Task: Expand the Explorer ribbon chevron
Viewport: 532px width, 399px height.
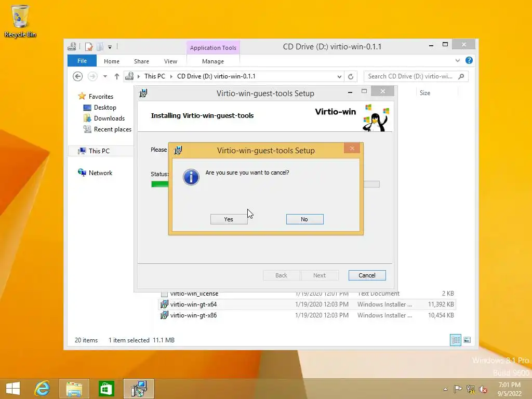Action: click(458, 60)
